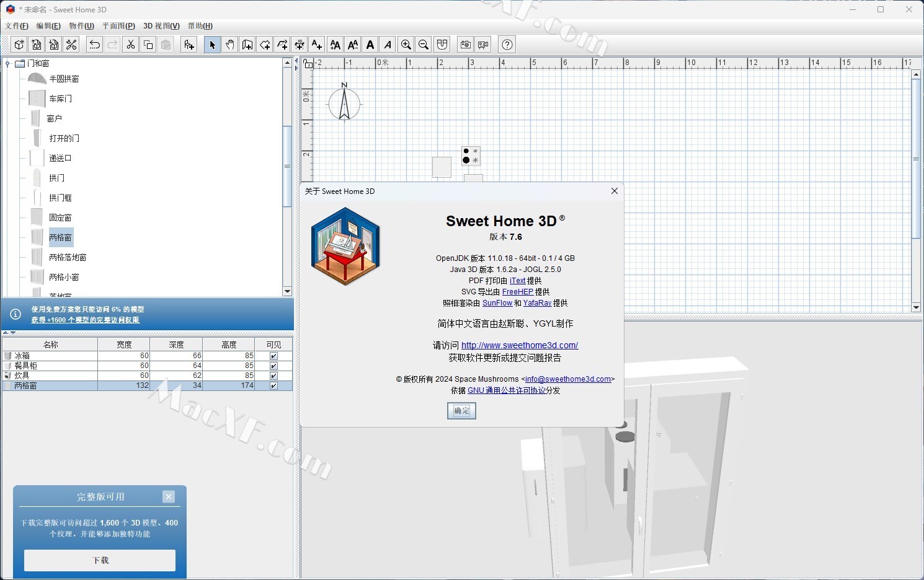Click the Decrease text size icon
The width and height of the screenshot is (924, 580).
coord(353,45)
